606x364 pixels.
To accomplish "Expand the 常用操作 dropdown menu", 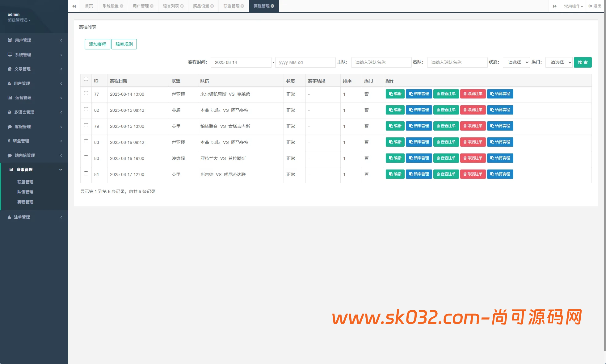I will click(x=573, y=6).
